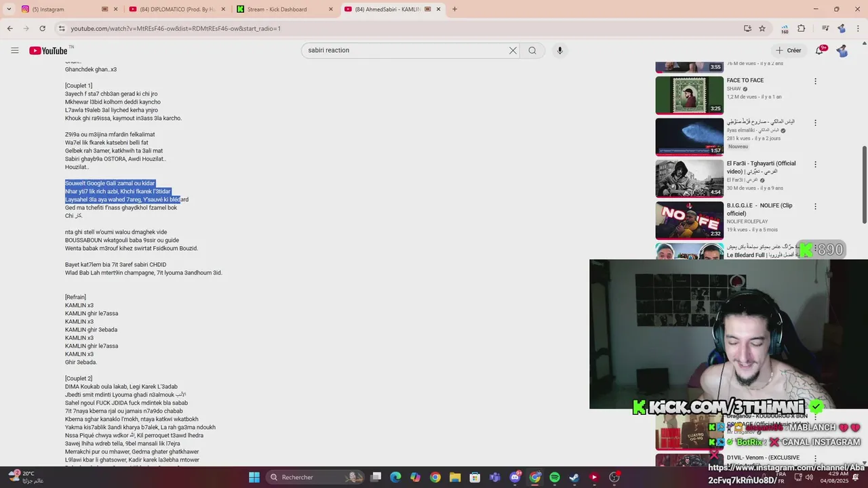Open FACE TO FACE video title
868x488 pixels.
coord(745,80)
